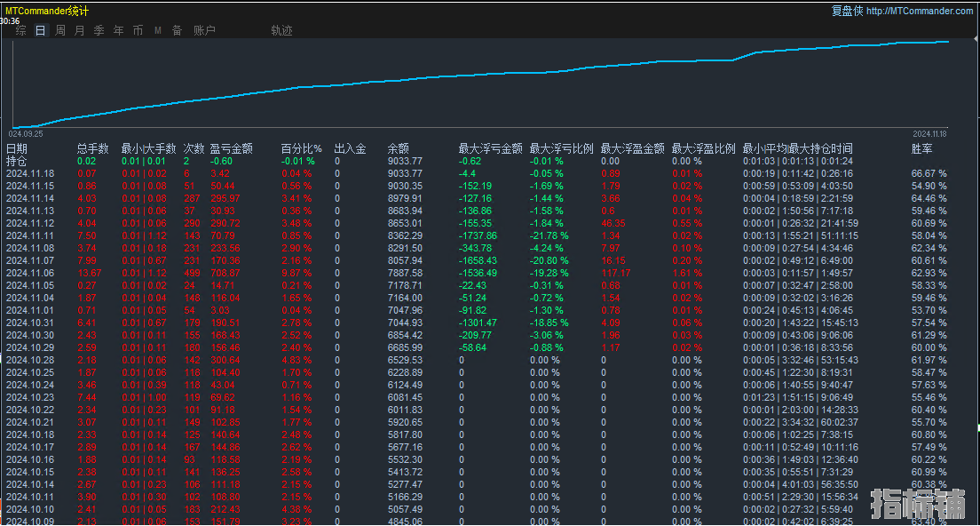Viewport: 980px width, 526px height.
Task: Click the 最大浮亏比例 column header
Action: (561, 149)
